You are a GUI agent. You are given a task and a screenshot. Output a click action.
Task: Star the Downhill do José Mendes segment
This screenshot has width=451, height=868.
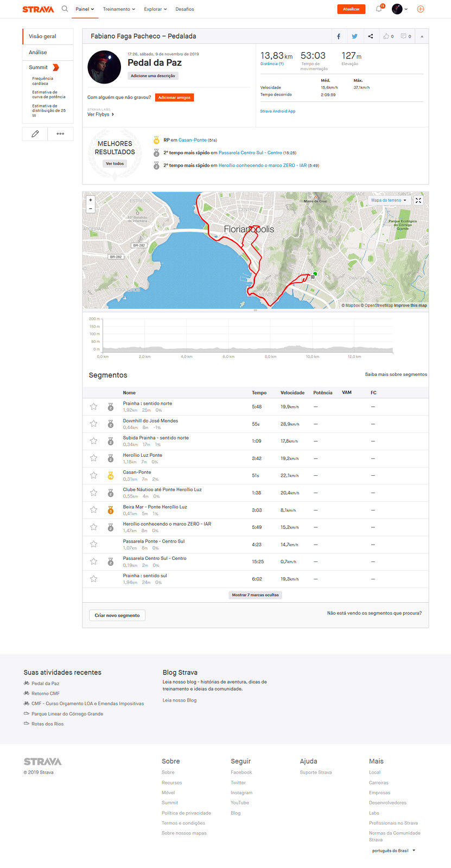[x=94, y=424]
